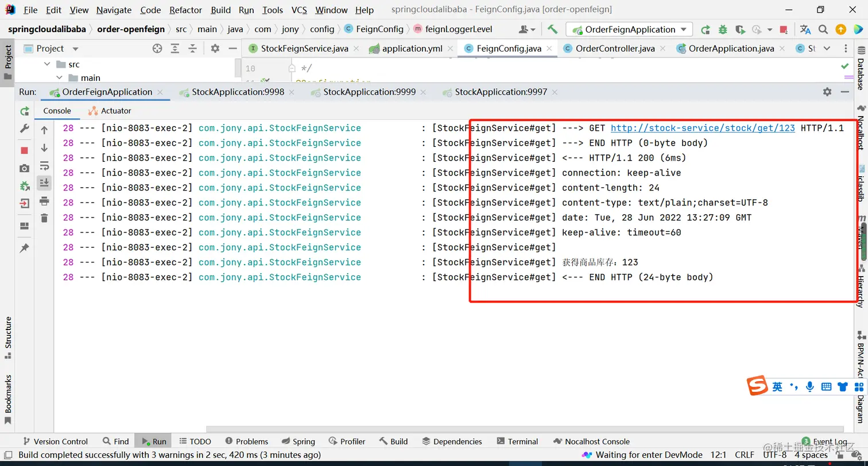The width and height of the screenshot is (868, 466).
Task: Open the Refactor menu
Action: pos(185,10)
